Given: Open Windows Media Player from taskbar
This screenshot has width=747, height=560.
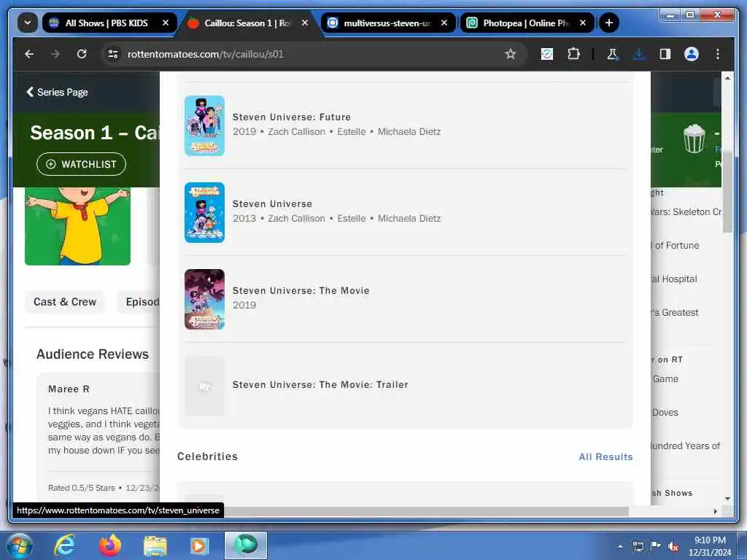Looking at the screenshot, I should point(199,545).
